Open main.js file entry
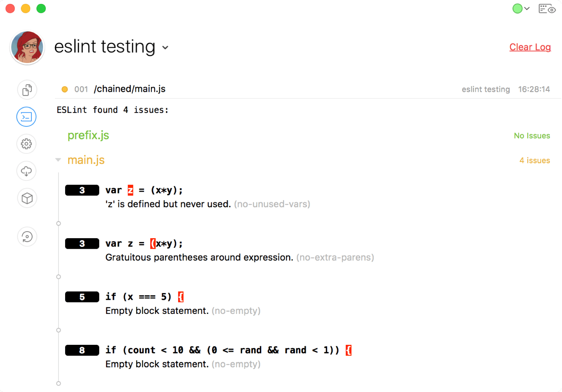 click(x=86, y=160)
